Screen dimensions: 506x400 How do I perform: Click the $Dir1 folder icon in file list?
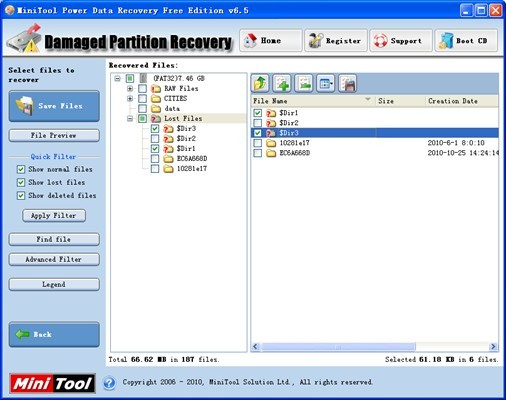271,113
